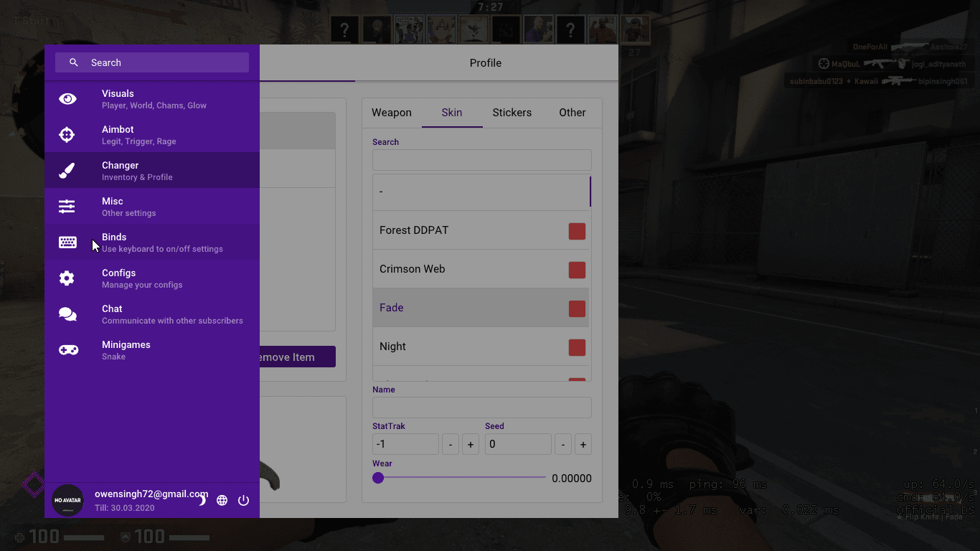The image size is (980, 551).
Task: Click the NO AVATAR profile picture
Action: [x=68, y=500]
